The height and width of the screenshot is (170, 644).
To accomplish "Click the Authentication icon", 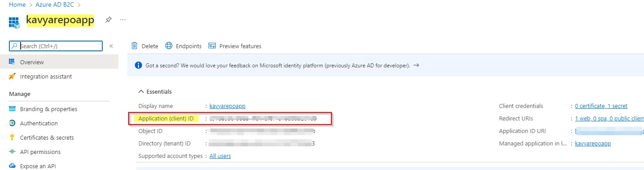I will click(x=12, y=123).
